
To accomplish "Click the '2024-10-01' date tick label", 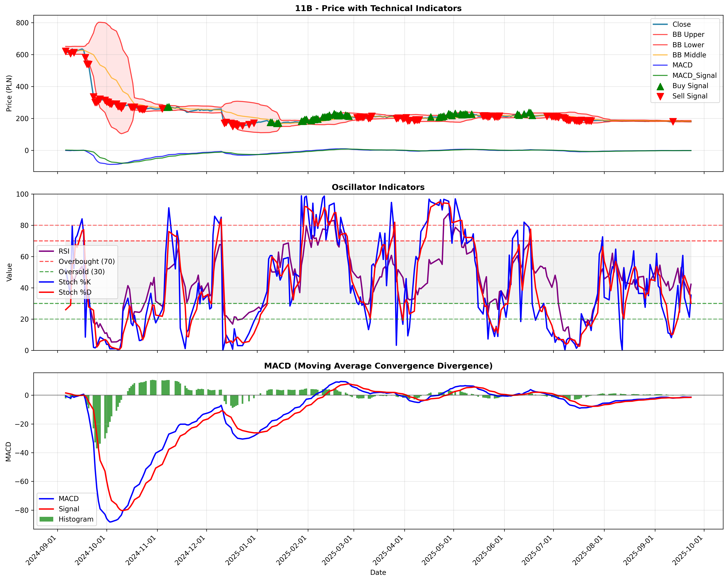I will [91, 550].
